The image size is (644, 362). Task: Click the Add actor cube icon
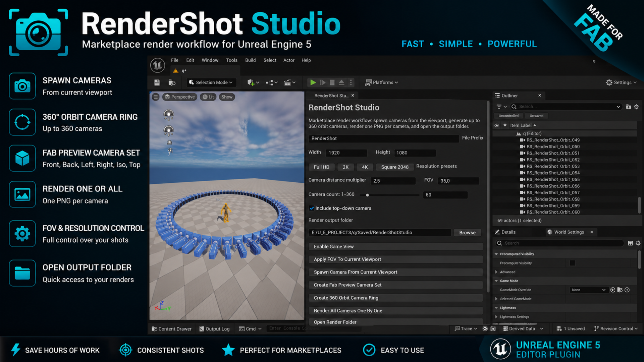click(x=251, y=82)
